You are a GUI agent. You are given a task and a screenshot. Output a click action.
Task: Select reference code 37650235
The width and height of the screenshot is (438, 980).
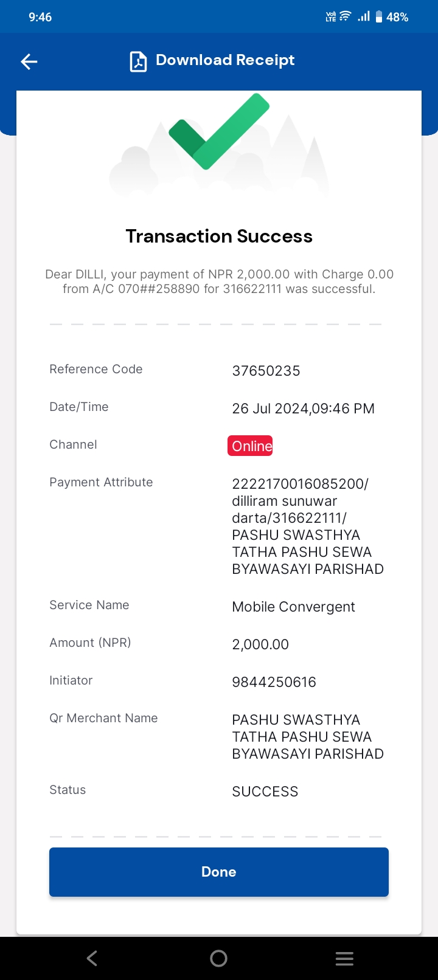click(266, 371)
